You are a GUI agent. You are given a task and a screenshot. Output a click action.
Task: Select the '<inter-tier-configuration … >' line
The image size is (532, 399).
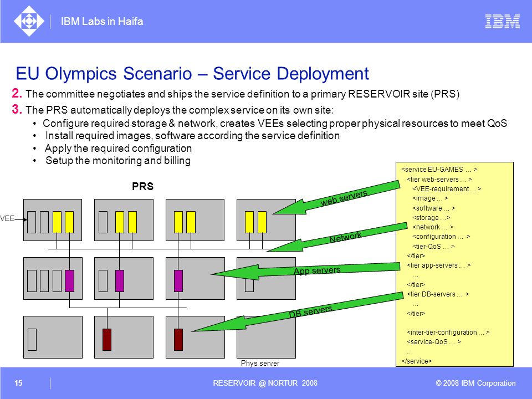tap(448, 332)
